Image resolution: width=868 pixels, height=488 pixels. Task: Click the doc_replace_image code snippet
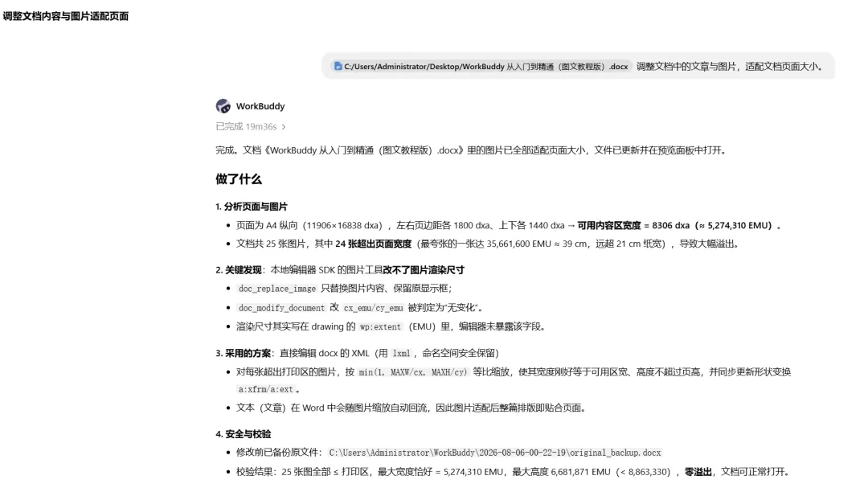[276, 289]
